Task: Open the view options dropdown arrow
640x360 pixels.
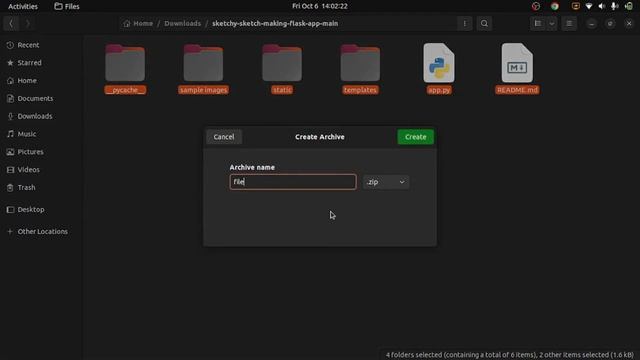Action: [552, 23]
